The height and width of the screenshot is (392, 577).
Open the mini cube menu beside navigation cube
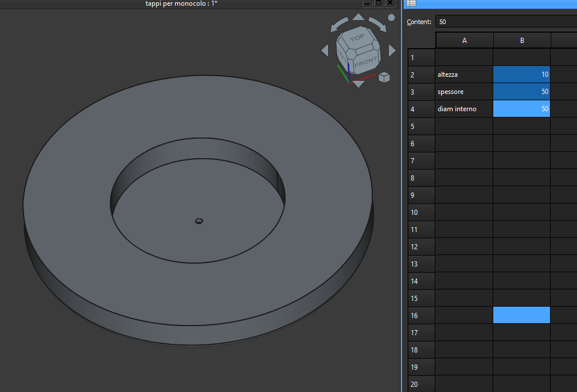click(x=384, y=77)
